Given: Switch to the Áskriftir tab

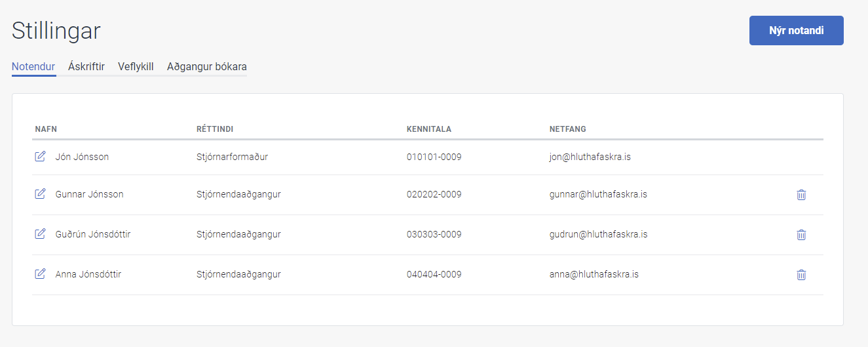Looking at the screenshot, I should pyautogui.click(x=86, y=66).
